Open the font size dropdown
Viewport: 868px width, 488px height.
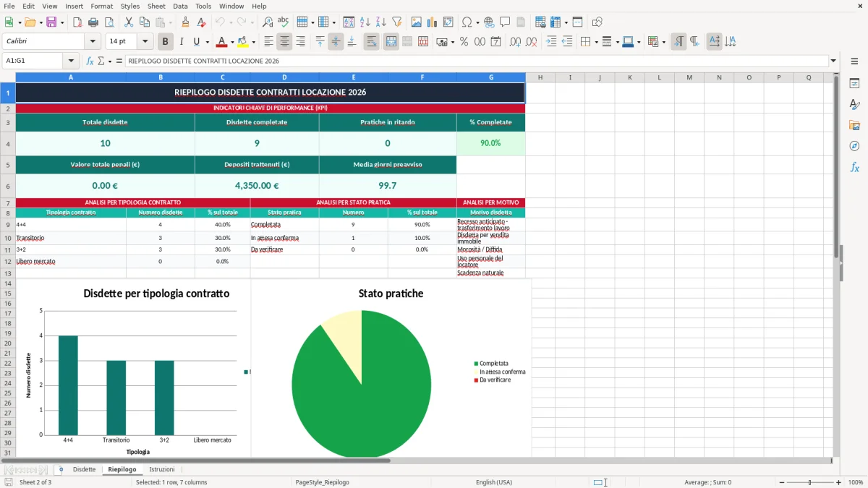(145, 42)
